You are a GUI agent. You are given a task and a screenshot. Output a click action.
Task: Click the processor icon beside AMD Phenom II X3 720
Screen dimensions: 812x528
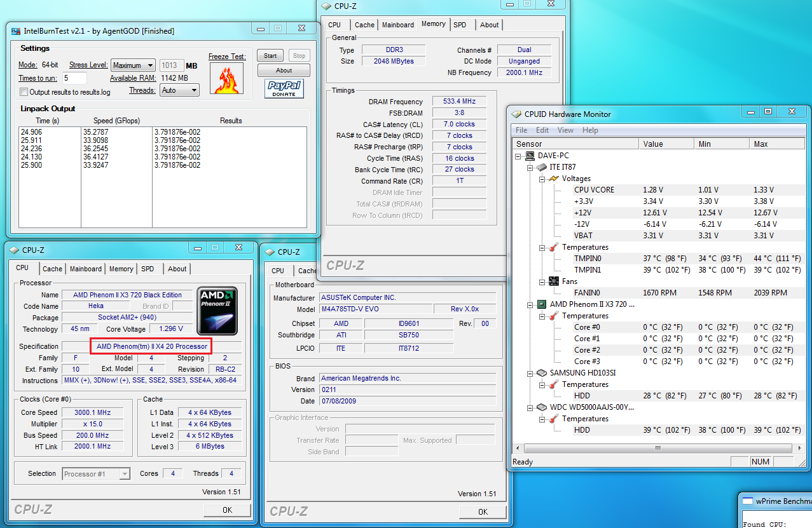click(542, 304)
